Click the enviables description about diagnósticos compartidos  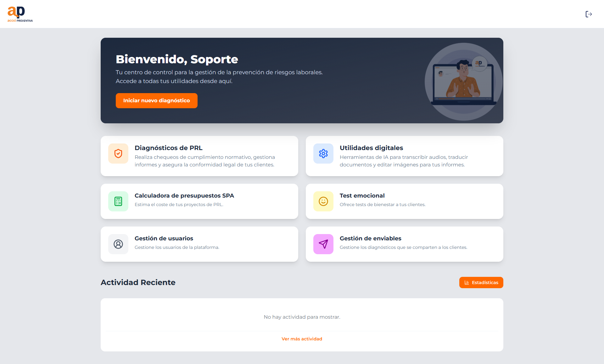[404, 247]
